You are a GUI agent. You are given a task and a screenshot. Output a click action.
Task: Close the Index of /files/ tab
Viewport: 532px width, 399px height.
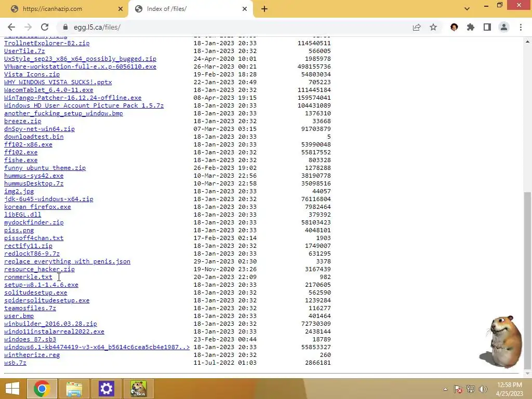(245, 9)
